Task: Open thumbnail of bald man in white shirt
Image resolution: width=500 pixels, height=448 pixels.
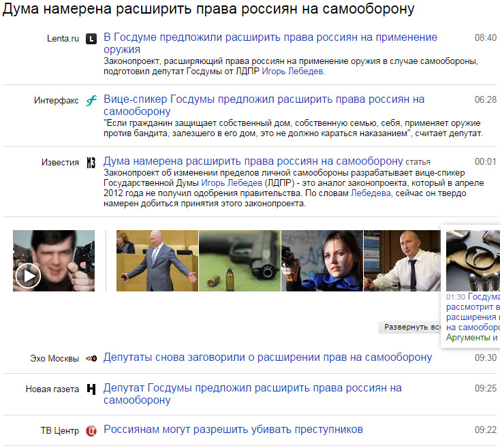Action: click(x=402, y=261)
